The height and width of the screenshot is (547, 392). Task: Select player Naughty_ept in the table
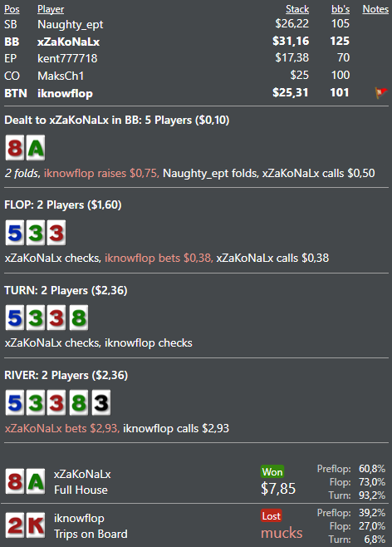[71, 24]
